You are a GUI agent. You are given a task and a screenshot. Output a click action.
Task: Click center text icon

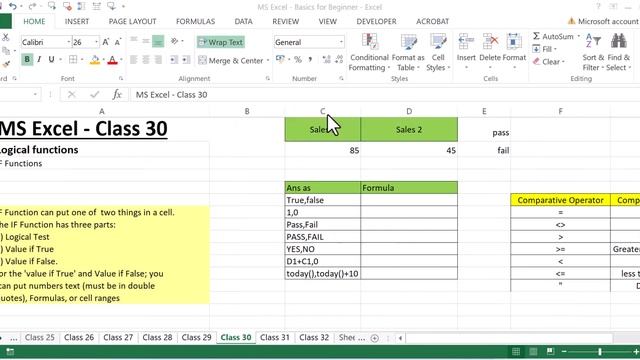tap(146, 60)
